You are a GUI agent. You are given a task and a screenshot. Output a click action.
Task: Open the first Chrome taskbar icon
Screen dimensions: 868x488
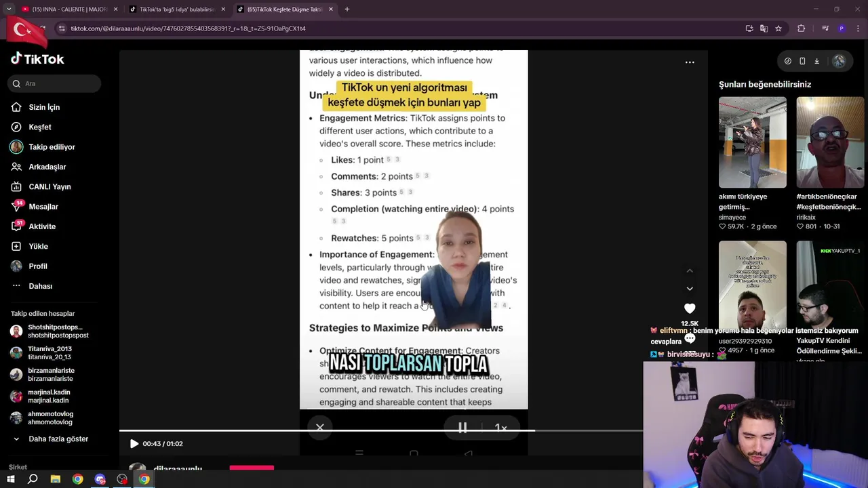[78, 479]
